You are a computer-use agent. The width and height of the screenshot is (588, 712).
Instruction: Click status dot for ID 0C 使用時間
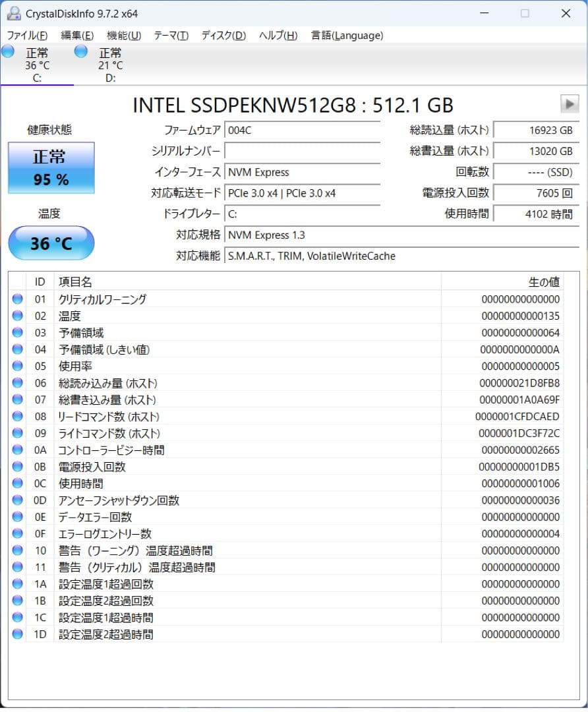(18, 483)
